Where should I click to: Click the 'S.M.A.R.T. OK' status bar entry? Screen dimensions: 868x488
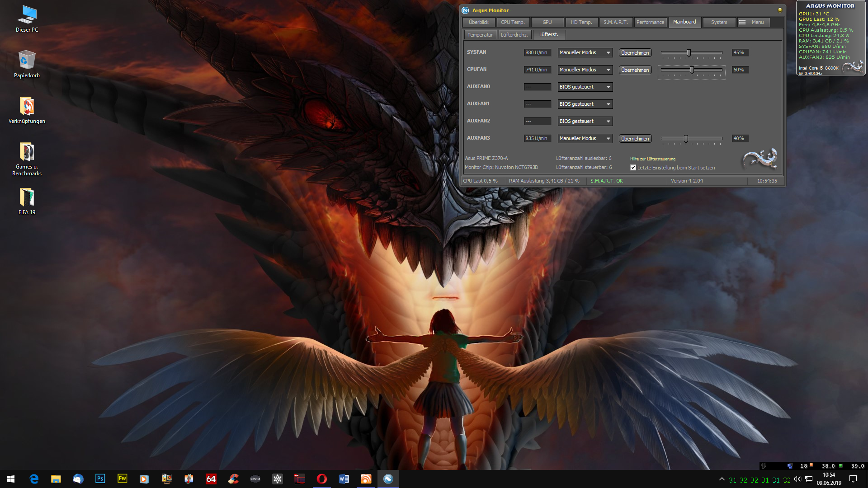pos(607,181)
